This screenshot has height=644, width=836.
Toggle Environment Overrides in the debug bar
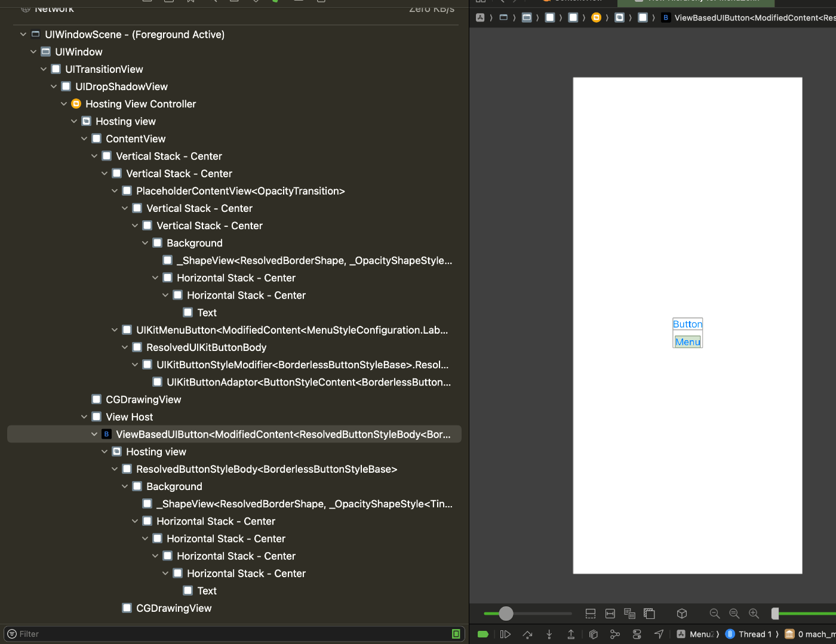pos(636,634)
